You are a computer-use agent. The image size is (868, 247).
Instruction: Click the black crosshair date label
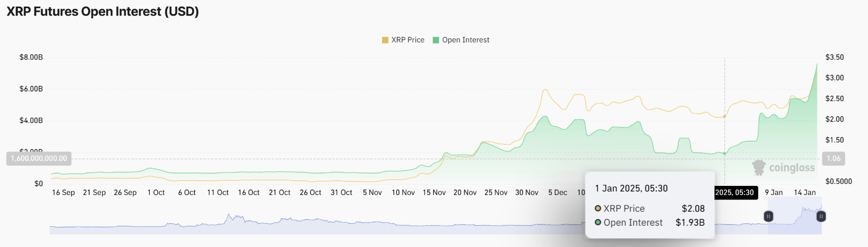(x=734, y=192)
